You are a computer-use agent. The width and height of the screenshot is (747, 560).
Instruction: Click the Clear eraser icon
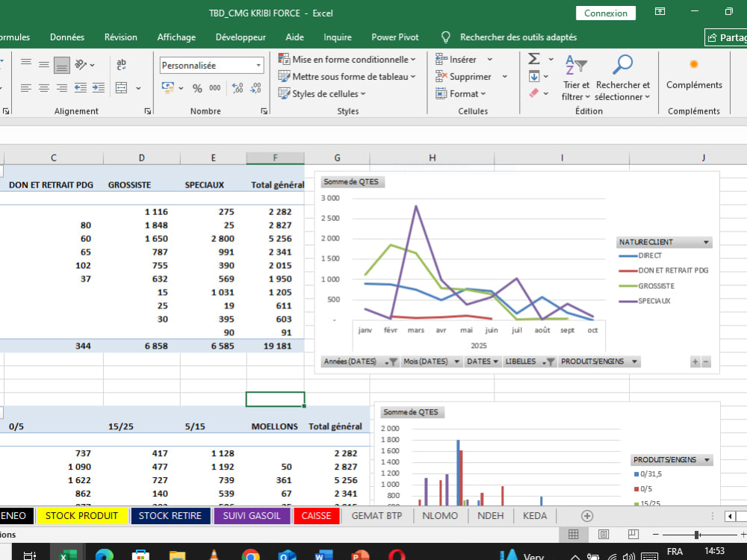(534, 93)
